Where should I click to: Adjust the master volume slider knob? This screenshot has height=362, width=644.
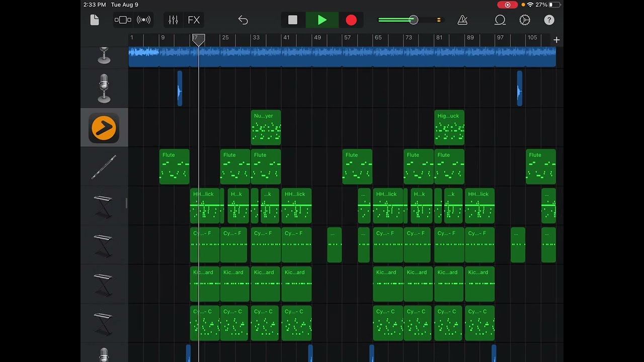[413, 20]
